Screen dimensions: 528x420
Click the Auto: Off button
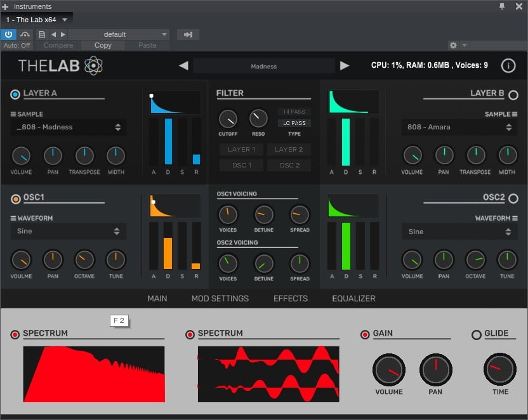click(x=17, y=45)
